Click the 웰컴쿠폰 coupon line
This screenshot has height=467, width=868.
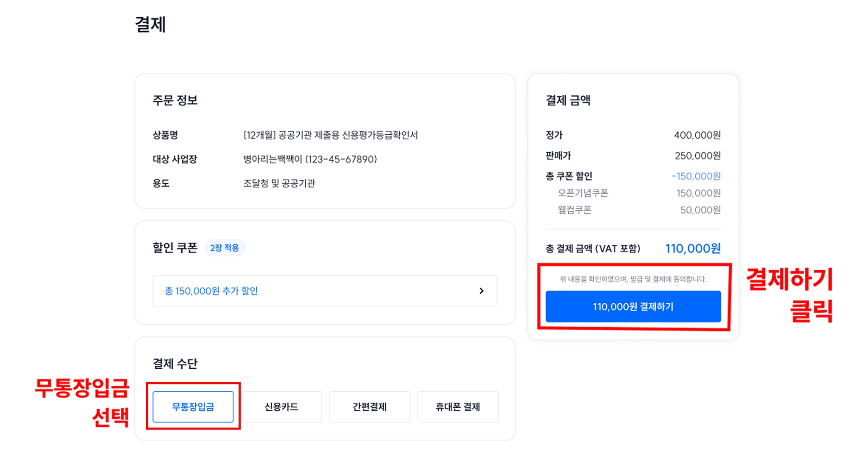574,210
